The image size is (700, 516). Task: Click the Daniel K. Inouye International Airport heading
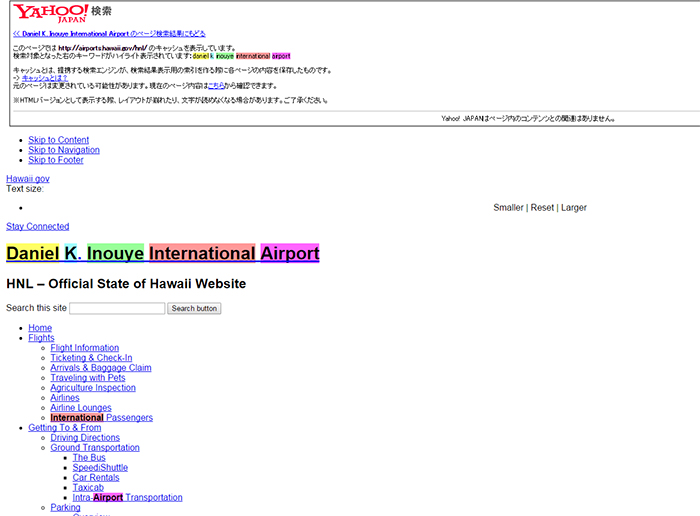162,253
